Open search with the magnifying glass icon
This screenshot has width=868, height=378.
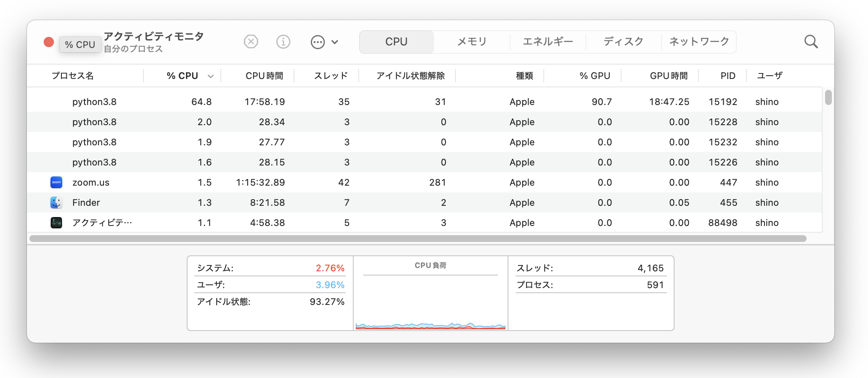(x=811, y=42)
